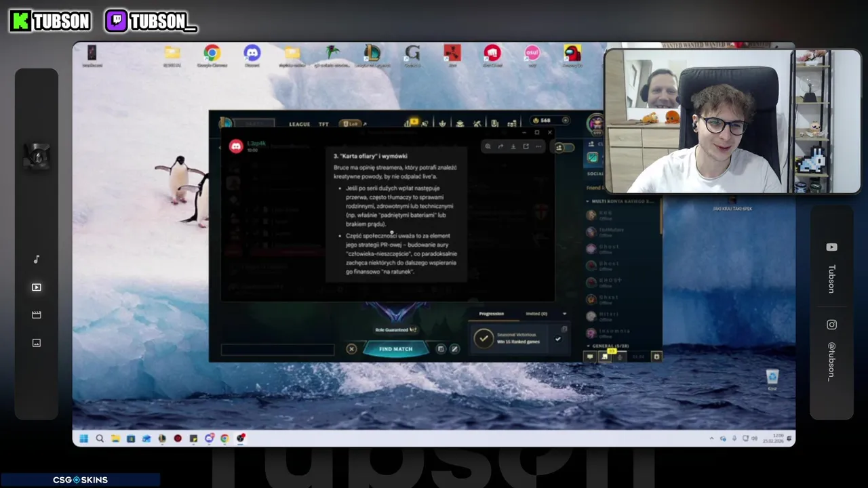Open the Recycle Bin on desktop
This screenshot has height=488, width=868.
[772, 380]
